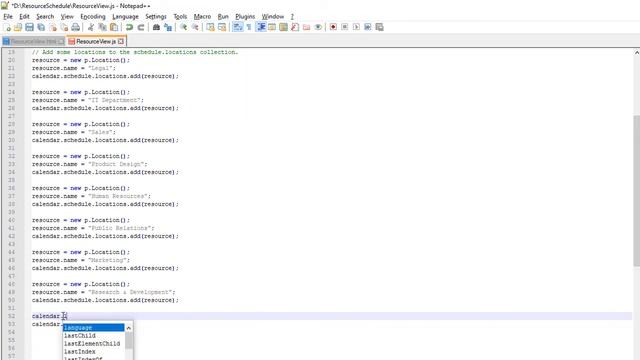This screenshot has width=640, height=360.
Task: Open the Macro menu
Action: click(202, 17)
